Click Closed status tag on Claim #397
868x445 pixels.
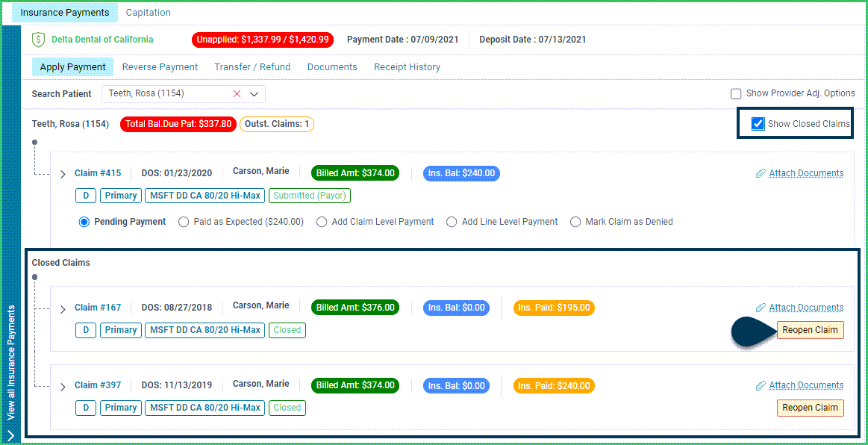tap(287, 408)
